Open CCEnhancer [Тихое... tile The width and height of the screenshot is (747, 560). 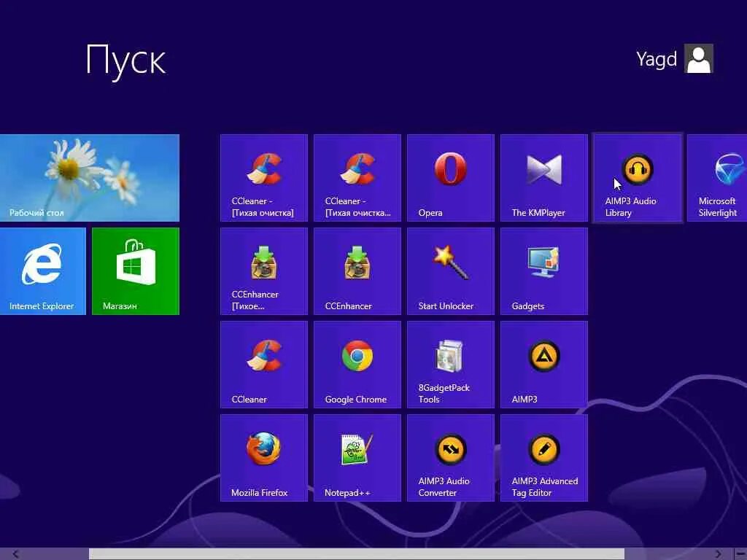[x=264, y=271]
